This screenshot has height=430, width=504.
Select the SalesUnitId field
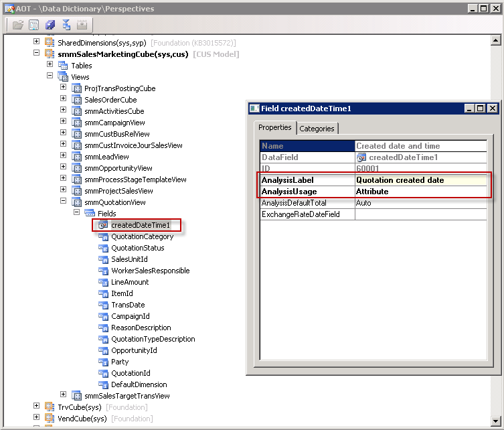point(129,259)
